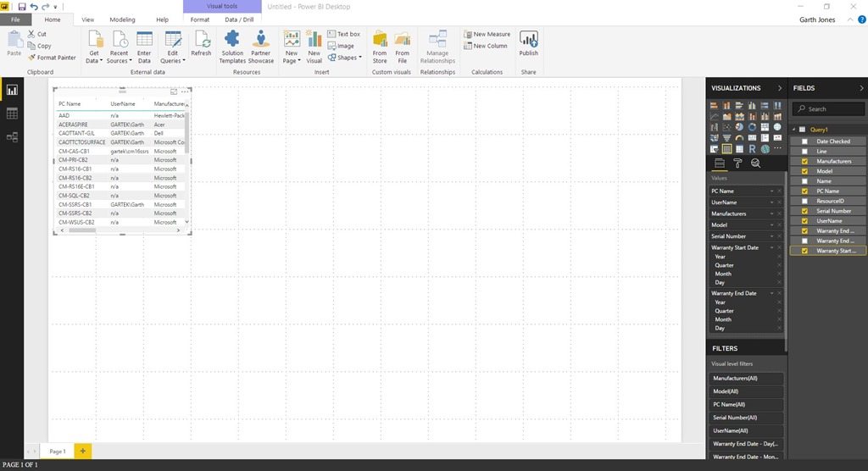The height and width of the screenshot is (471, 868).
Task: Click New Measure
Action: (487, 35)
